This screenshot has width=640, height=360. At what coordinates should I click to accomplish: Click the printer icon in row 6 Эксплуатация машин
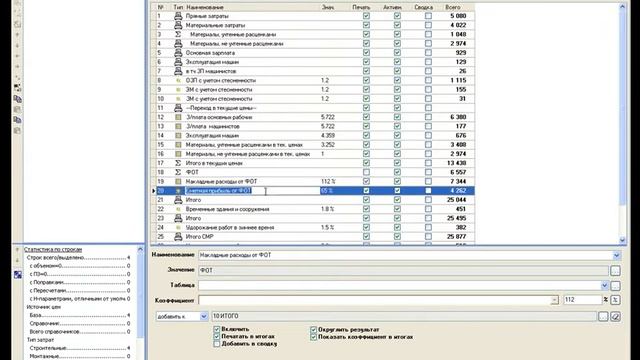tap(178, 62)
